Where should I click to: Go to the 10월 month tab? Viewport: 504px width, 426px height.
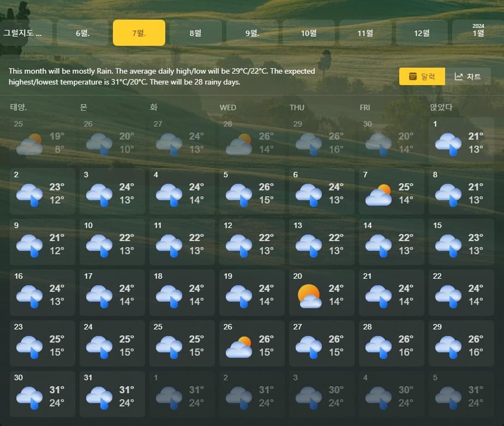[x=309, y=33]
